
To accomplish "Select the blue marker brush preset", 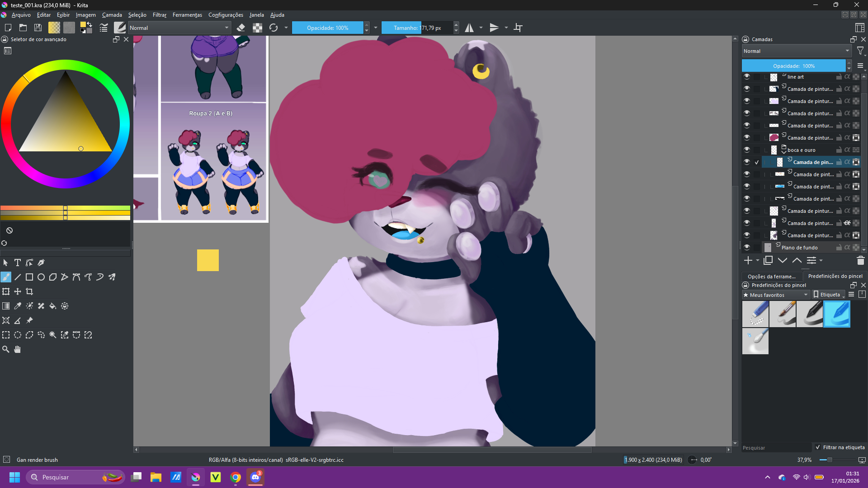I will pos(836,314).
